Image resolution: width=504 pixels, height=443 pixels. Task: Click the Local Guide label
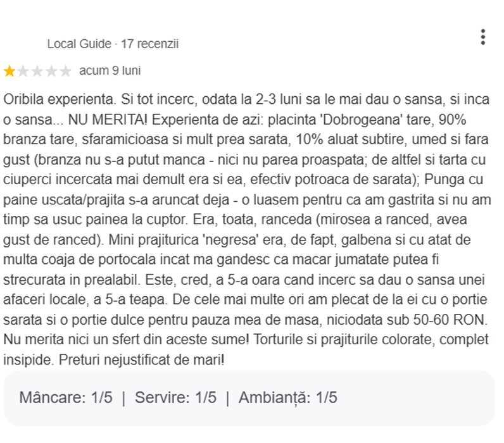point(79,44)
